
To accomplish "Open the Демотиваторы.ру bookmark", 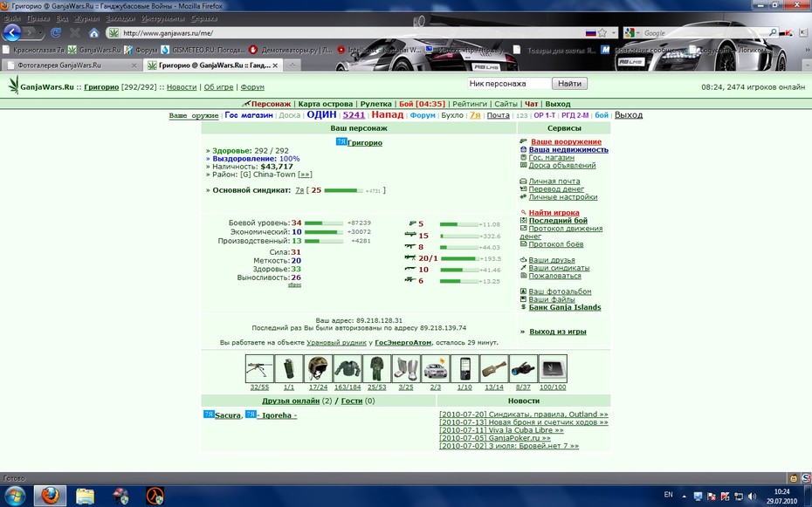I will point(292,51).
